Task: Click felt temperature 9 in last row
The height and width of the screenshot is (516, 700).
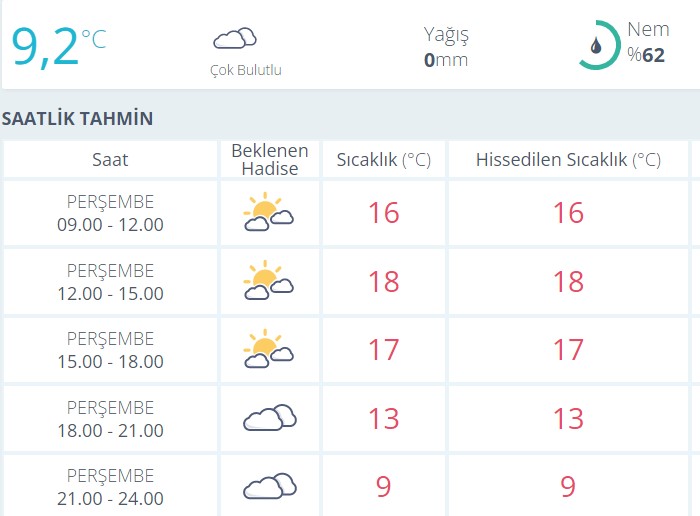Action: [x=568, y=487]
